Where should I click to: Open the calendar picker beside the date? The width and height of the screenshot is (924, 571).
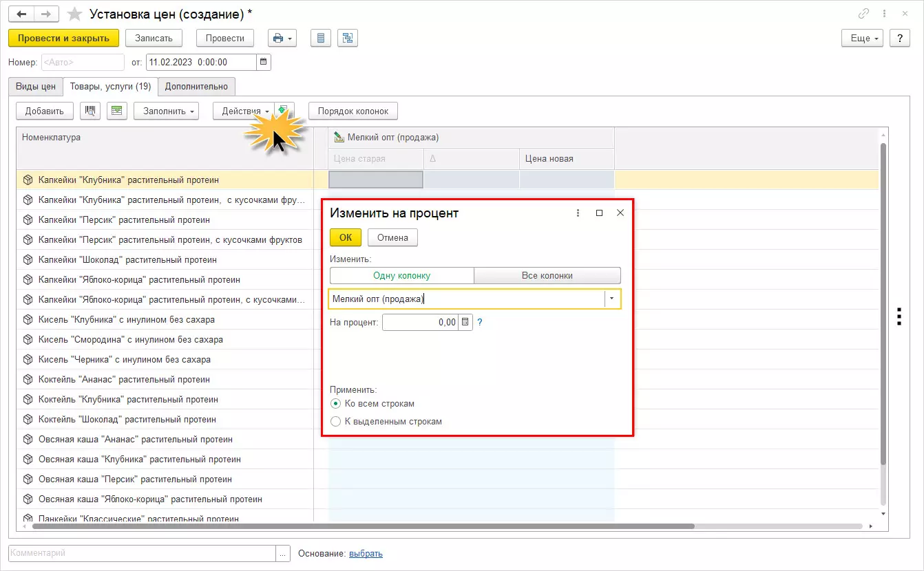point(264,62)
